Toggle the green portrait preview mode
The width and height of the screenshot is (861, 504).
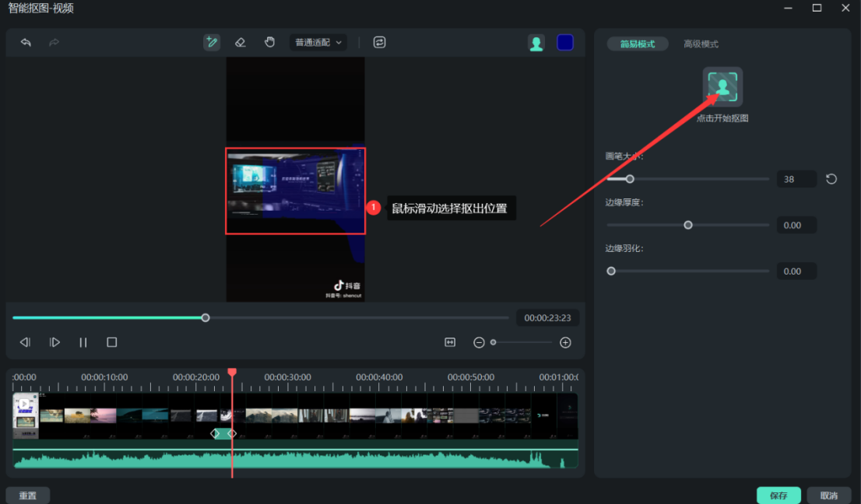point(536,44)
